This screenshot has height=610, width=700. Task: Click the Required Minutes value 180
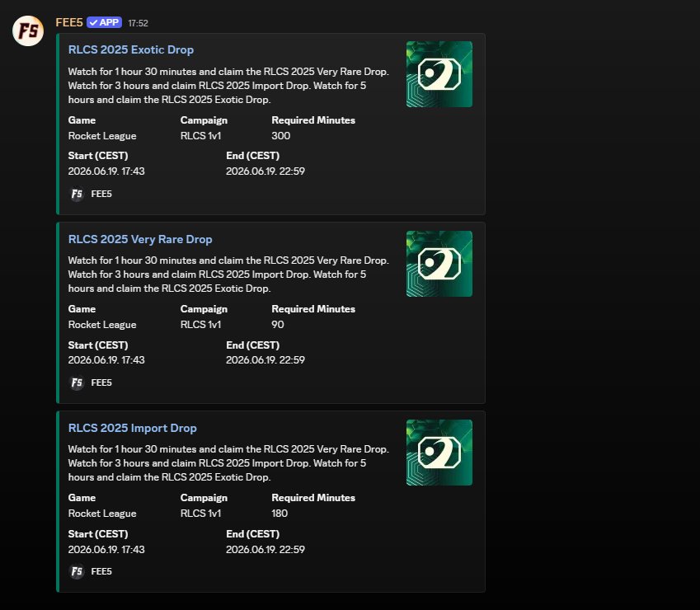(x=280, y=514)
